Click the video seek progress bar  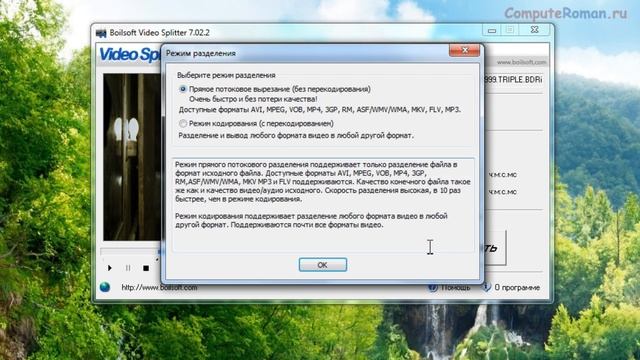(131, 251)
